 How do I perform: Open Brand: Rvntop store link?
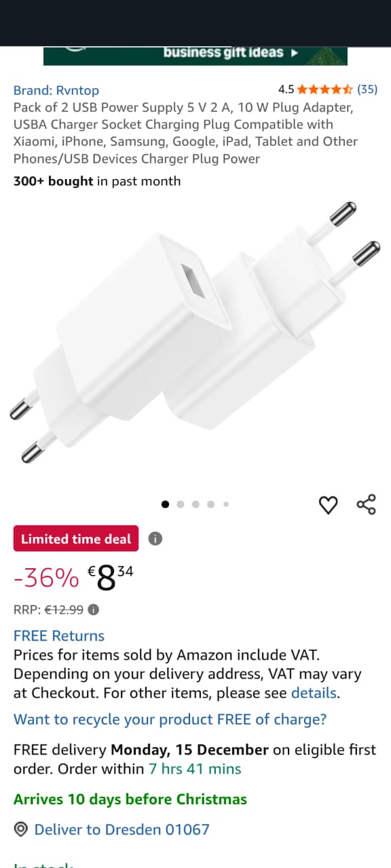point(56,90)
